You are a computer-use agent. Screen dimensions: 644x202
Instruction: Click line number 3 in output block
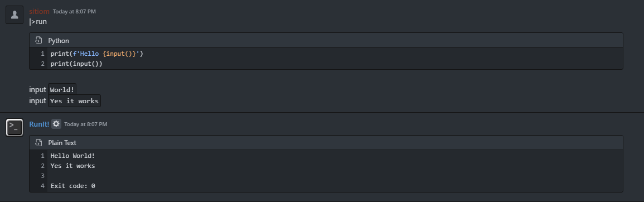pyautogui.click(x=42, y=176)
